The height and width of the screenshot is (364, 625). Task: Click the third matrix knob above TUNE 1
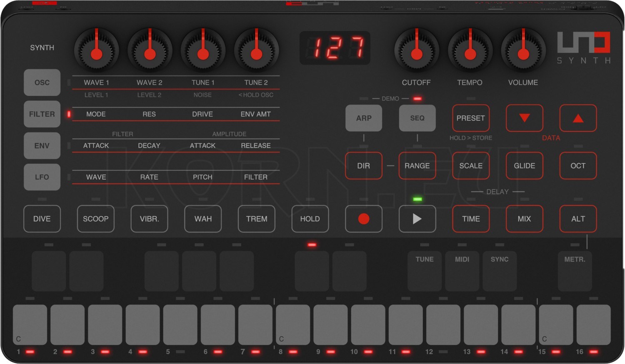[x=203, y=51]
